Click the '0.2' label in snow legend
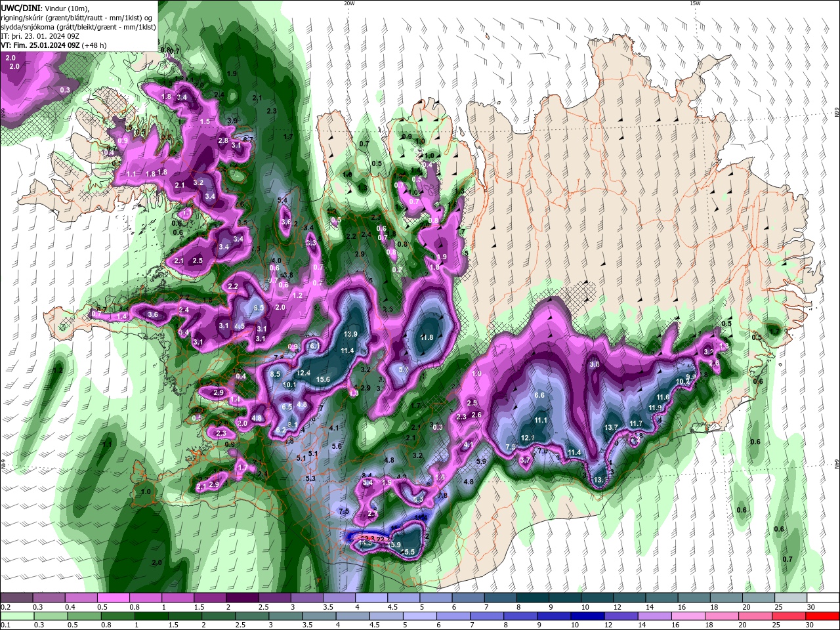 tap(5, 607)
